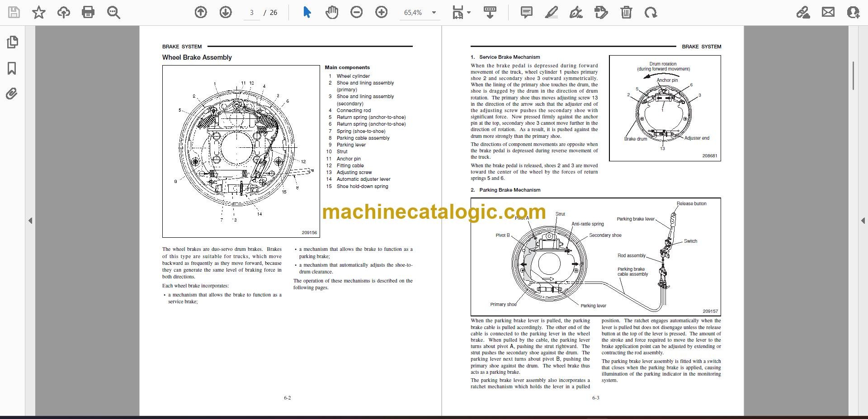Click the '/ 26' total pages text
The image size is (868, 419).
tap(271, 13)
